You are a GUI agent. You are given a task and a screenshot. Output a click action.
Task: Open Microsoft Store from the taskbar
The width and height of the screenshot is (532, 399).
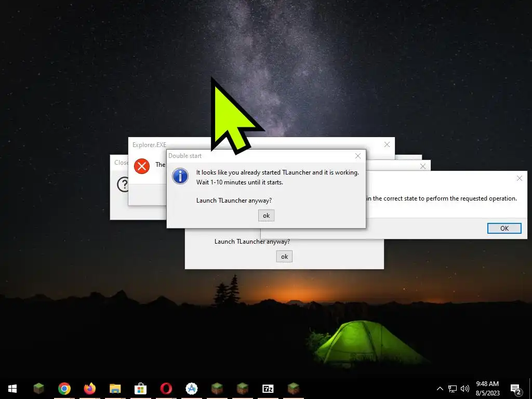(140, 389)
